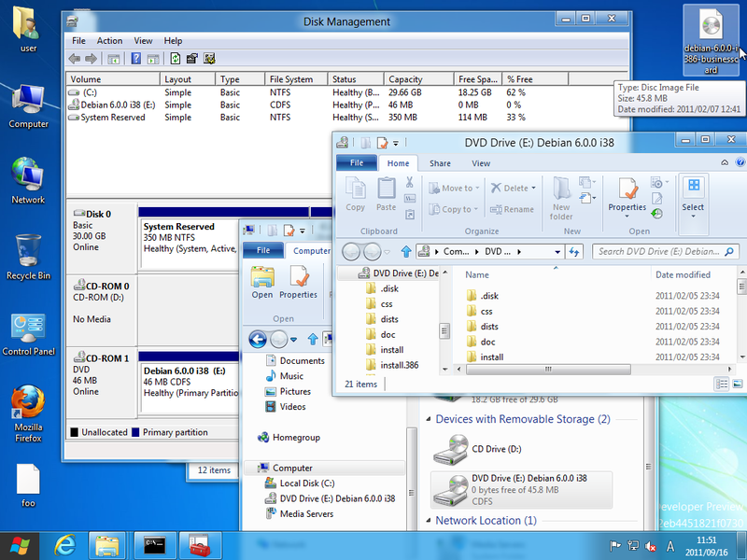Open Mozilla Firefox desktop shortcut
The width and height of the screenshot is (747, 560).
click(x=28, y=413)
